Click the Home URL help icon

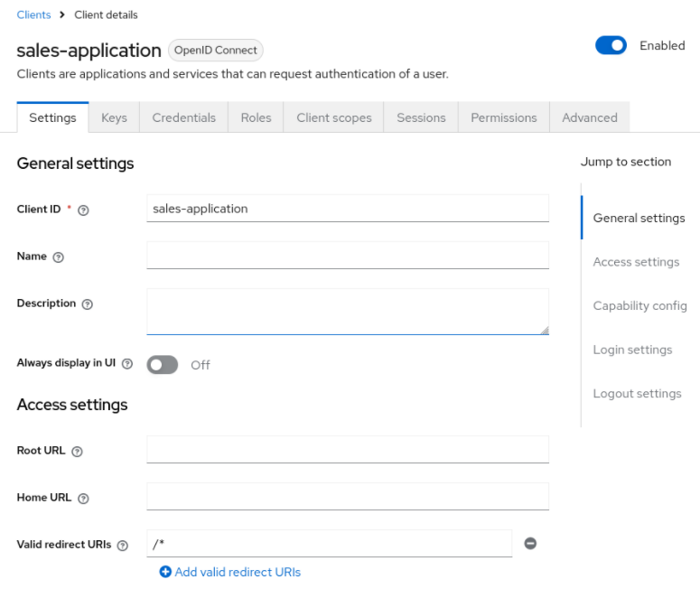[x=83, y=499]
